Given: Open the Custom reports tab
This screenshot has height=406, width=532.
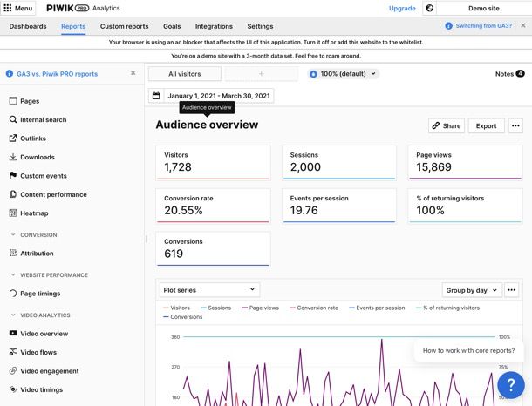Looking at the screenshot, I should coord(124,26).
